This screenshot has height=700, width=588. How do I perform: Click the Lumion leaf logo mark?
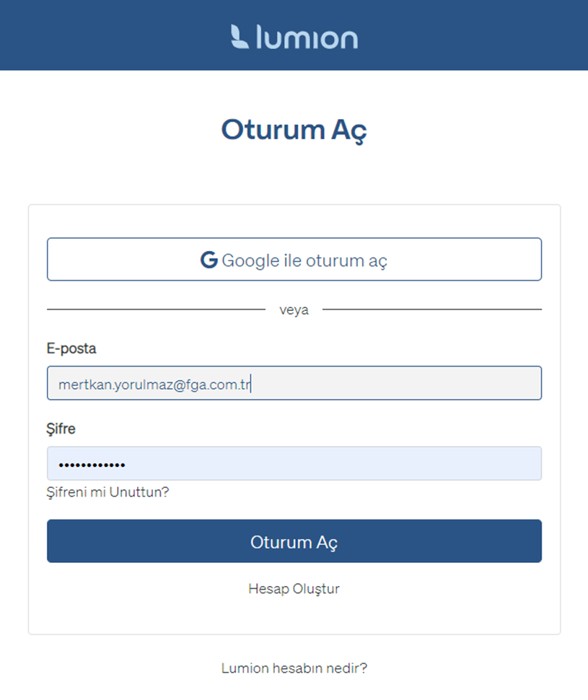[240, 37]
